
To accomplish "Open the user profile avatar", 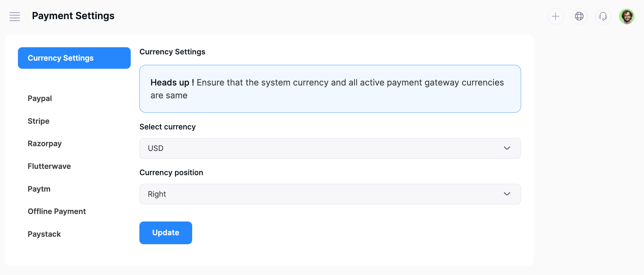I will [x=626, y=16].
